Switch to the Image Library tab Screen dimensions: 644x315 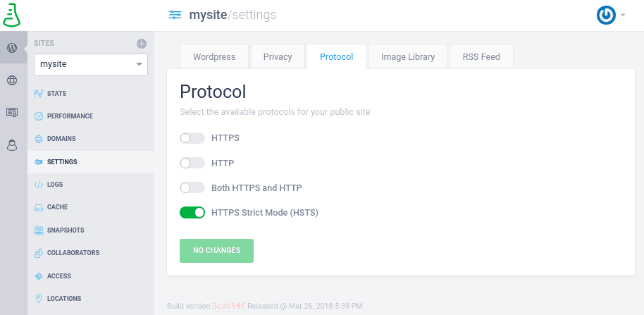tap(408, 56)
